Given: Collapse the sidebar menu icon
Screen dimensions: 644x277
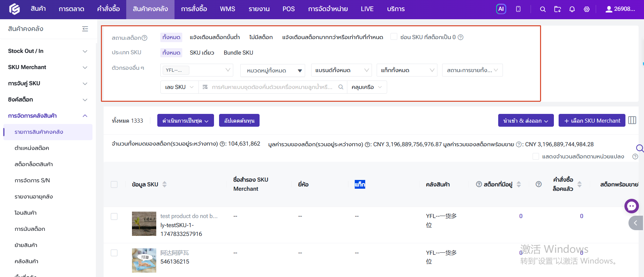Looking at the screenshot, I should [85, 29].
